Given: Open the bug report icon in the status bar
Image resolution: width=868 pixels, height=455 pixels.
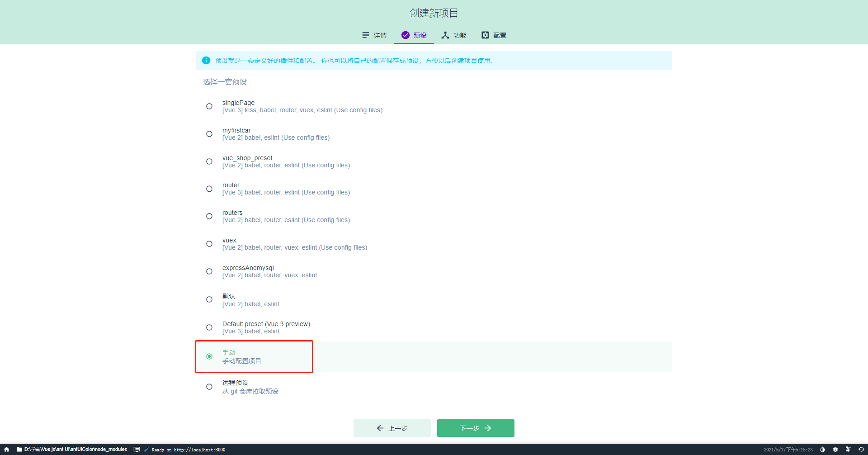Looking at the screenshot, I should (836, 449).
